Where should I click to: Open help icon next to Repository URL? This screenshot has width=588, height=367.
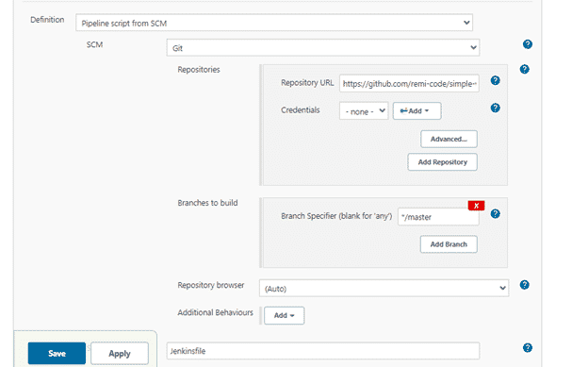pos(495,80)
